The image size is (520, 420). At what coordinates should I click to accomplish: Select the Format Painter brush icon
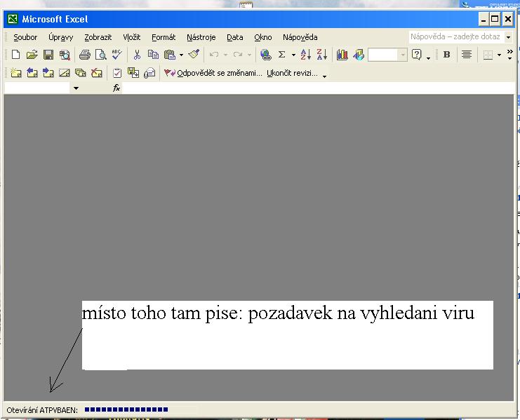[x=194, y=55]
